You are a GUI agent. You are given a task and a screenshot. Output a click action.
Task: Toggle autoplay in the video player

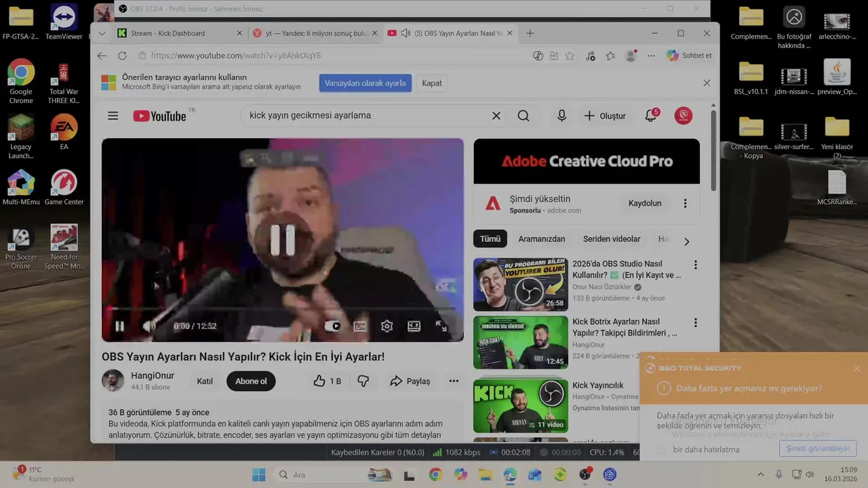click(332, 326)
